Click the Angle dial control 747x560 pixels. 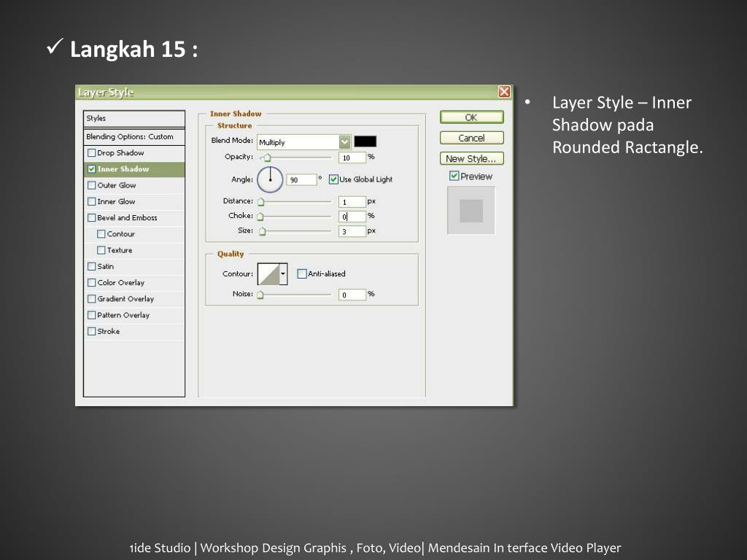(270, 179)
